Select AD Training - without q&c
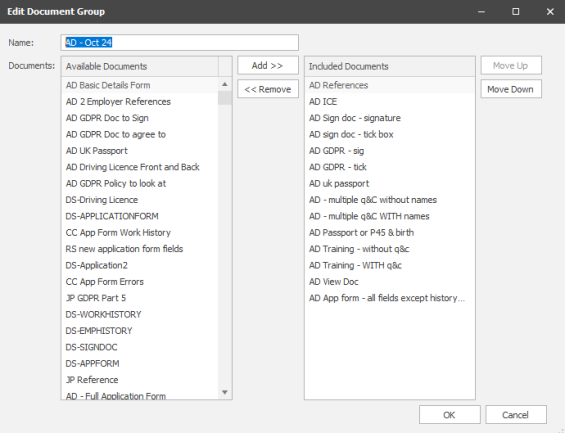 390,249
